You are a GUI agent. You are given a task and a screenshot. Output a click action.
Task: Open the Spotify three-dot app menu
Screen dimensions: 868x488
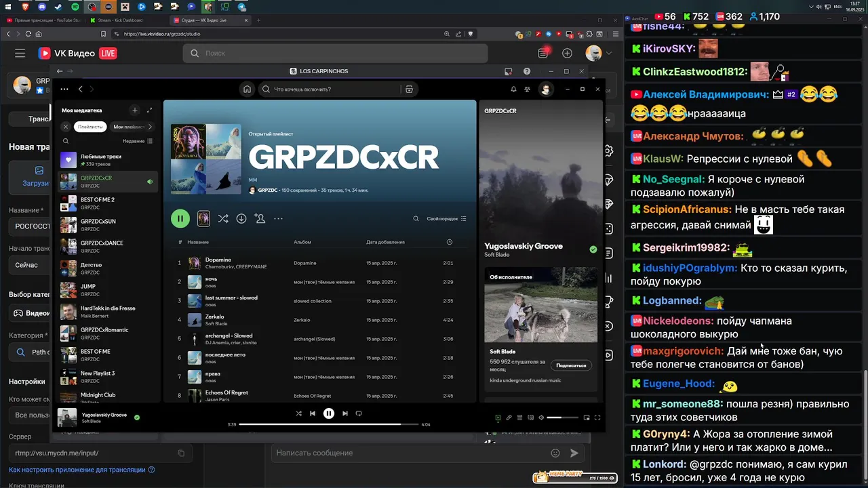tap(64, 89)
